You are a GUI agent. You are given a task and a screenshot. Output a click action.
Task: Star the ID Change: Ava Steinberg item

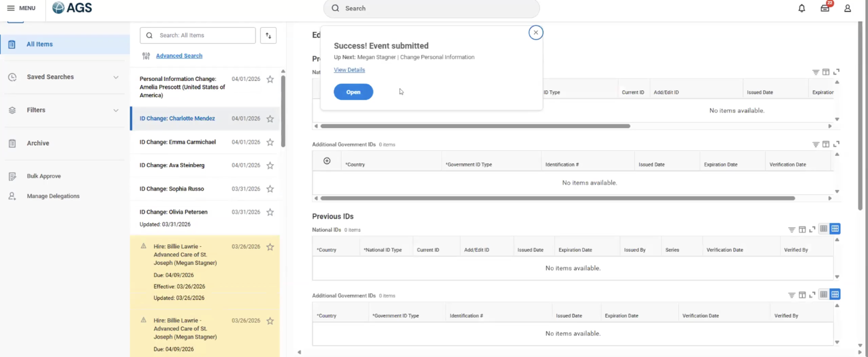tap(270, 166)
